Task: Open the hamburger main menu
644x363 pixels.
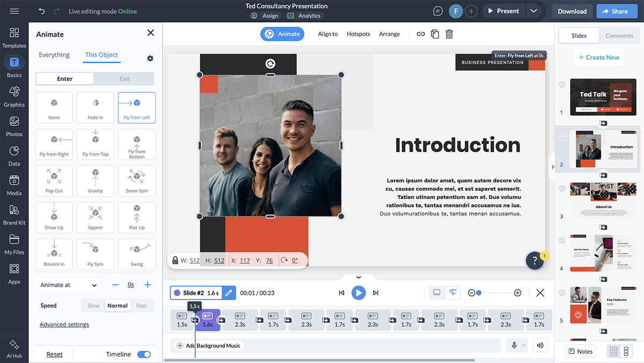Action: pyautogui.click(x=14, y=11)
